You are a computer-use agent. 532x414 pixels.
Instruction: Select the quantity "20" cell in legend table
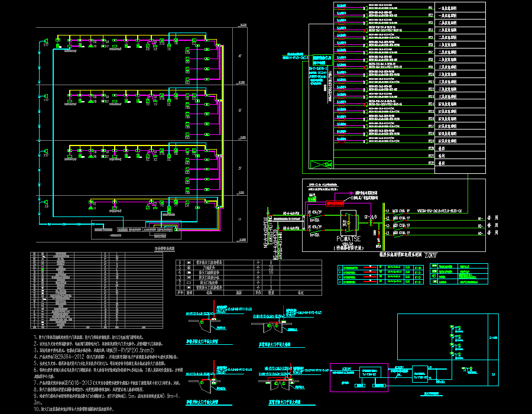pos(271,267)
